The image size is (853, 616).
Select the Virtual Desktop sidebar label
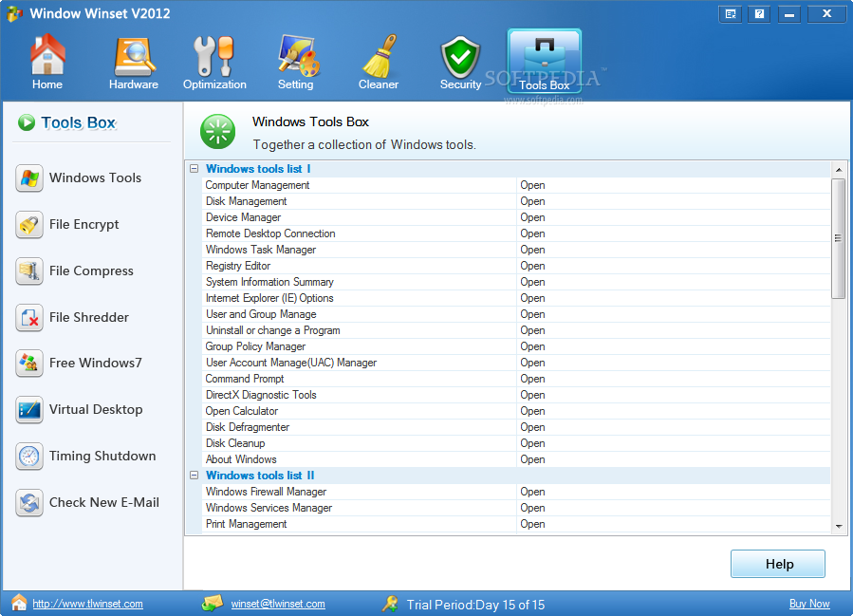tap(96, 410)
